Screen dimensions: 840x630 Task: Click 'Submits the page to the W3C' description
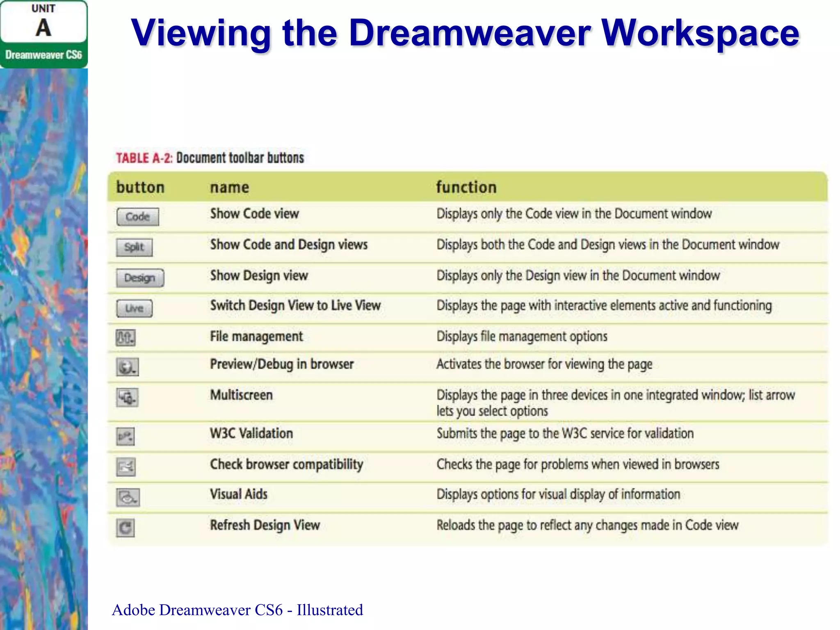click(565, 434)
